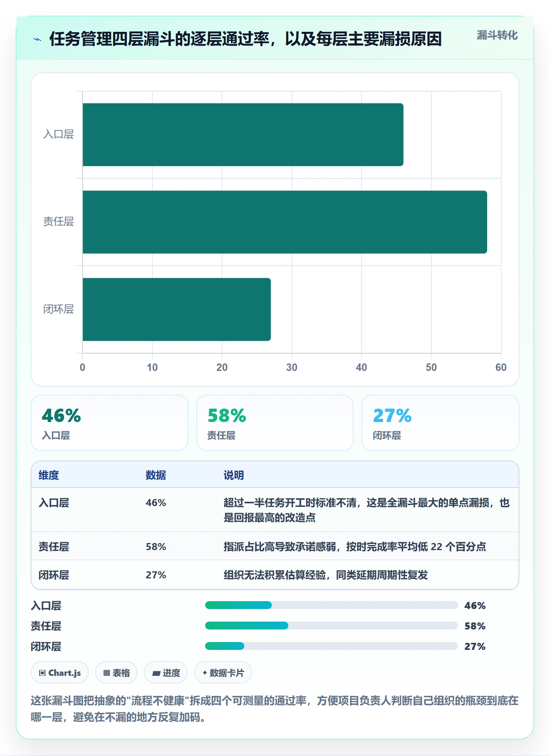Click the 表格 tag chip
This screenshot has height=756, width=550.
click(116, 673)
